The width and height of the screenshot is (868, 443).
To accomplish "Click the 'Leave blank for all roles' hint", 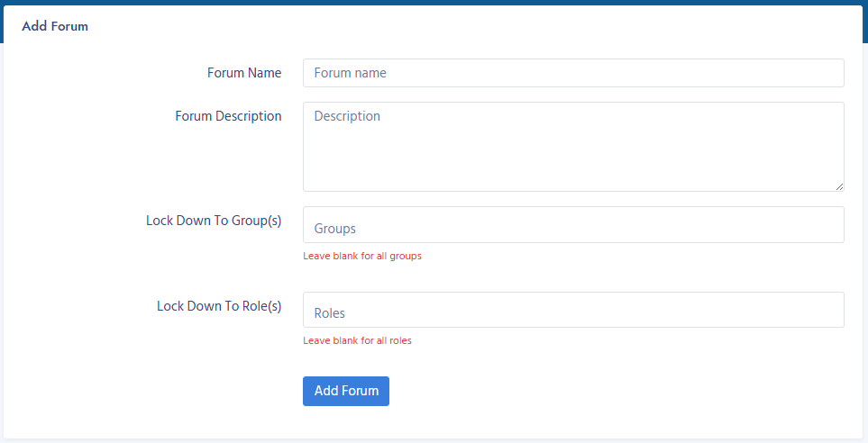I will (357, 341).
